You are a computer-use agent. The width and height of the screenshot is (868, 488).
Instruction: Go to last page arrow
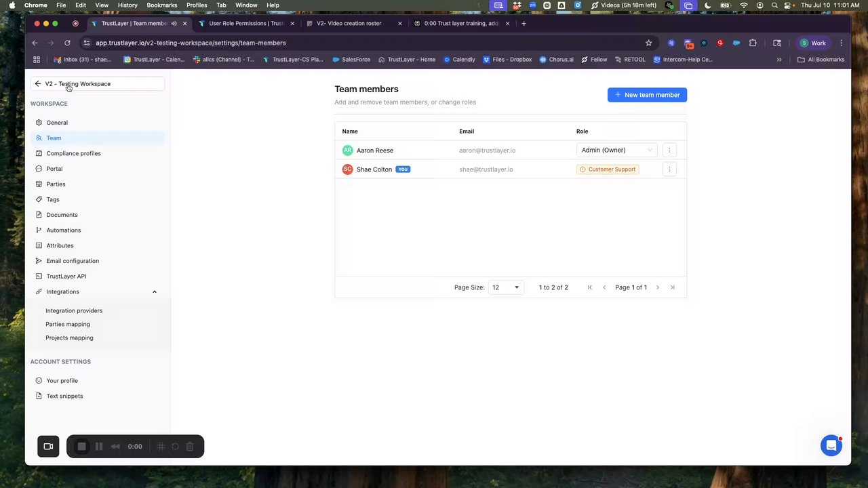(x=673, y=287)
